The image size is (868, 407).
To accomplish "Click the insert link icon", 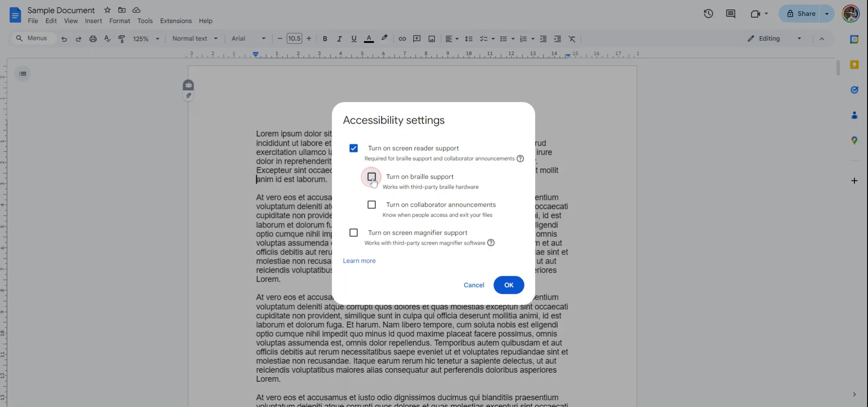I will click(402, 39).
